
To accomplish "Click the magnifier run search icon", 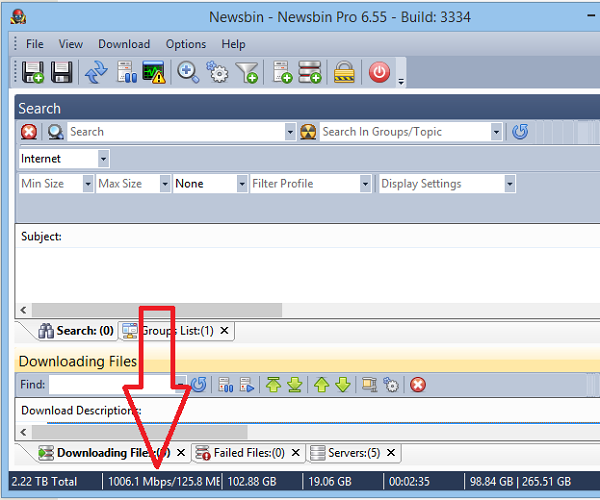I will click(55, 132).
